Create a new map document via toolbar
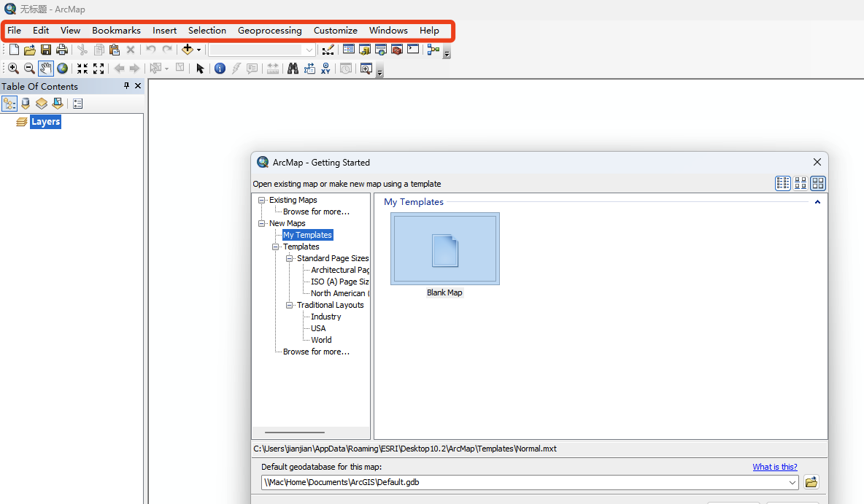Image resolution: width=864 pixels, height=504 pixels. 14,50
